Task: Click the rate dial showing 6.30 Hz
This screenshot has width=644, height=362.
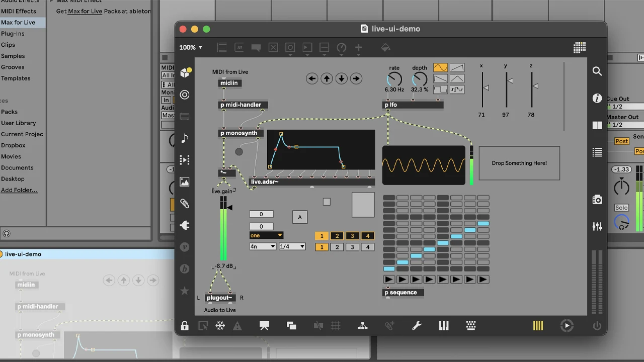Action: click(394, 79)
